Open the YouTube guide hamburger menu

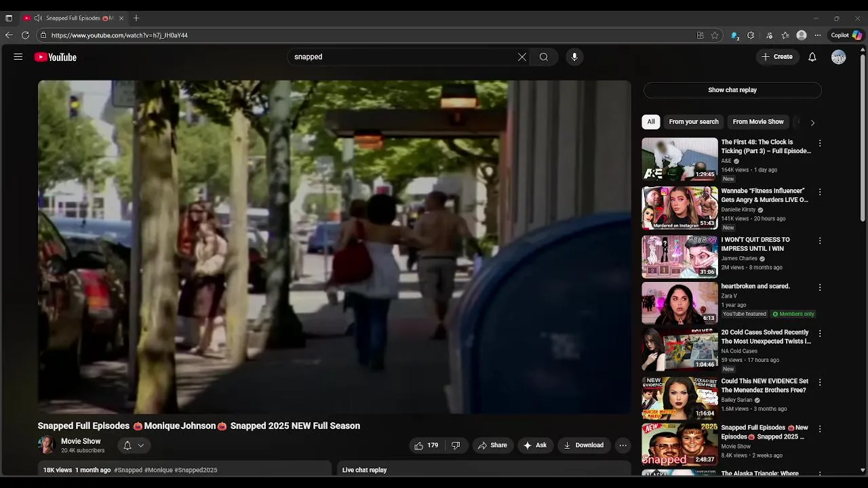[x=18, y=57]
